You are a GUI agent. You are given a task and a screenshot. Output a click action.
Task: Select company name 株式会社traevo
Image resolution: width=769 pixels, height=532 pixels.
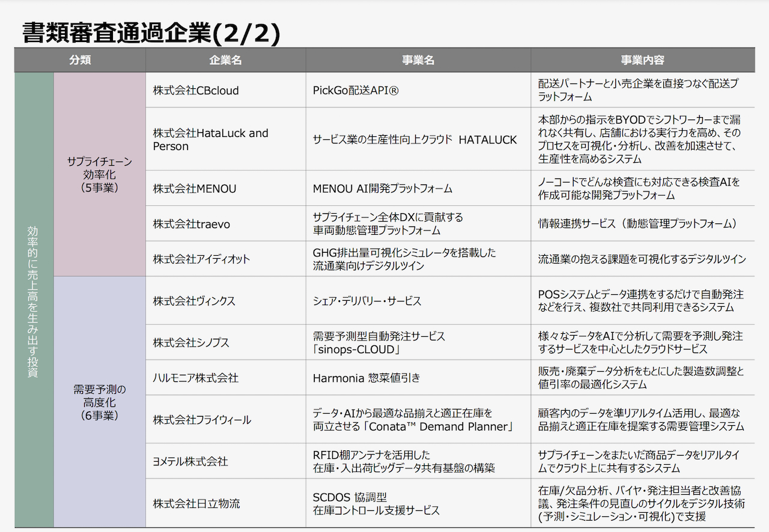point(192,224)
